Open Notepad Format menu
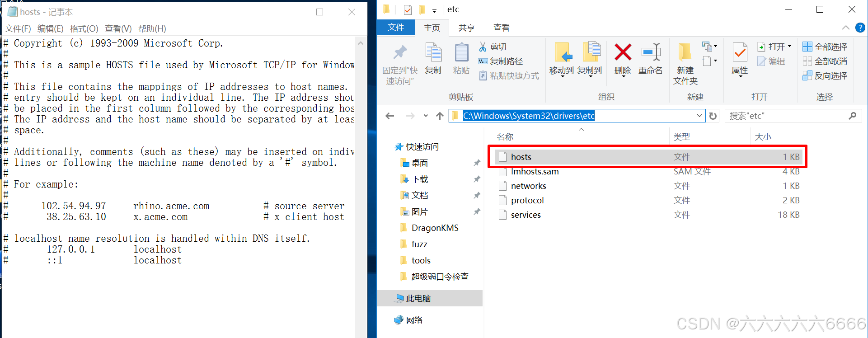Viewport: 868px width, 338px height. pos(84,29)
